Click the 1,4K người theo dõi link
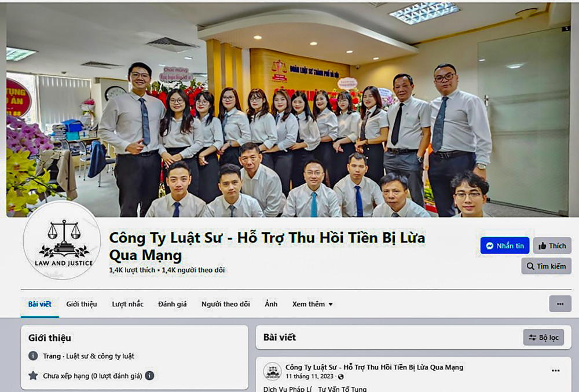Screen dimensions: 579x392 click(193, 270)
